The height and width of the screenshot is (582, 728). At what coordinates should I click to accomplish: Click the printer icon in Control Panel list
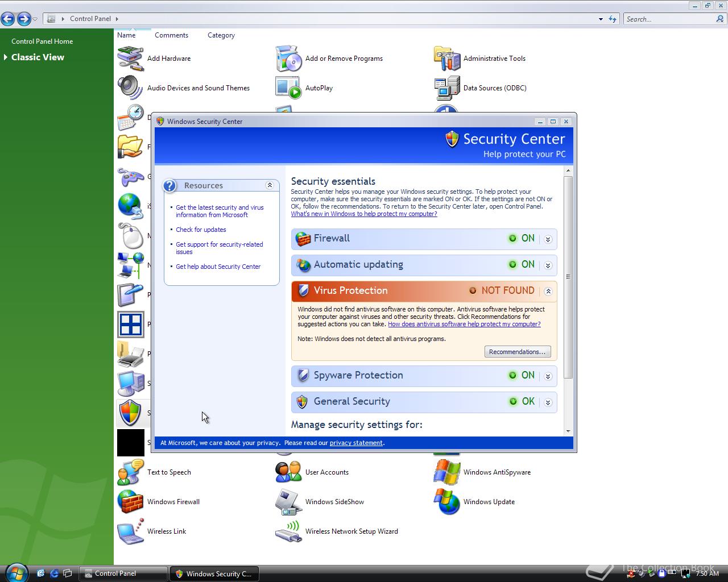[x=130, y=354]
